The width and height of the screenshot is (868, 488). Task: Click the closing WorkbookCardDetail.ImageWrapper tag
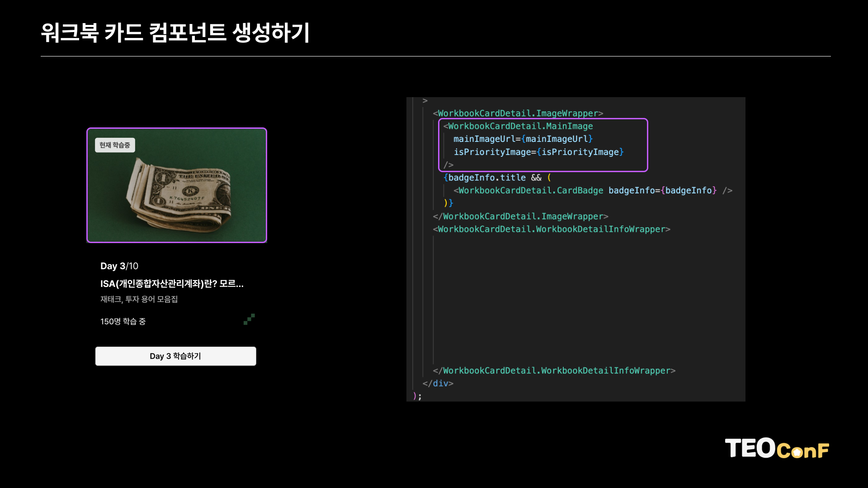(520, 216)
